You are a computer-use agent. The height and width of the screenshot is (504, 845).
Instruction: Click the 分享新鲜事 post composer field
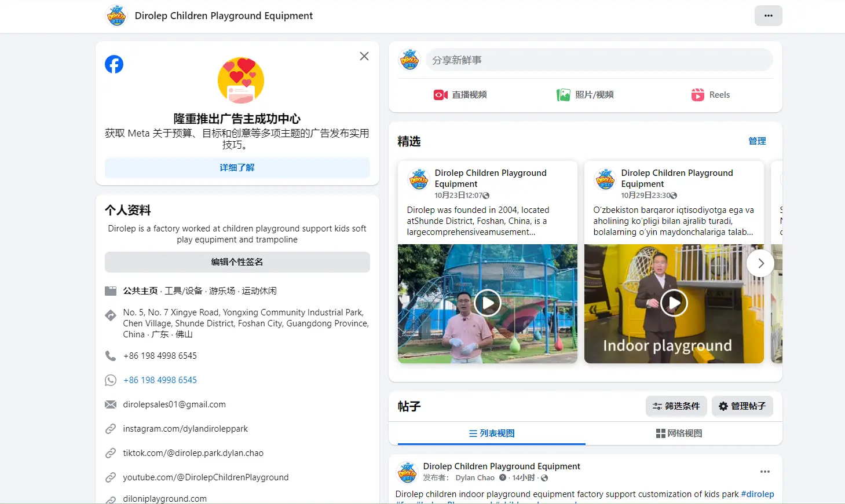(599, 60)
